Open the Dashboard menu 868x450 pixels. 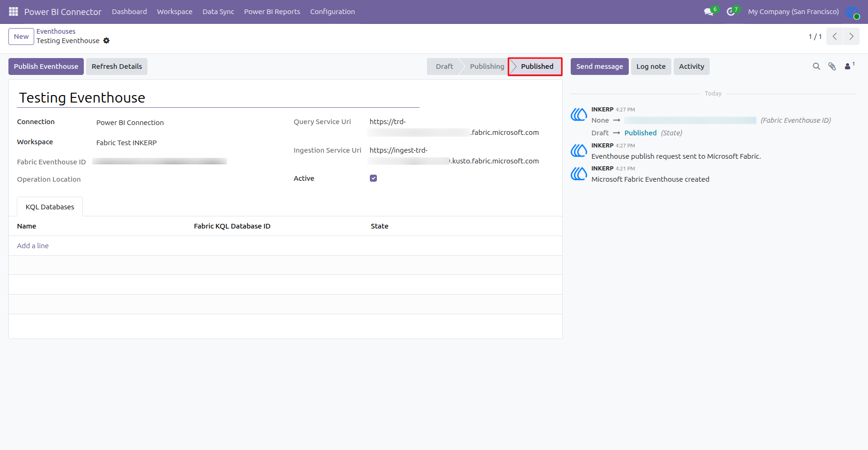click(x=129, y=12)
